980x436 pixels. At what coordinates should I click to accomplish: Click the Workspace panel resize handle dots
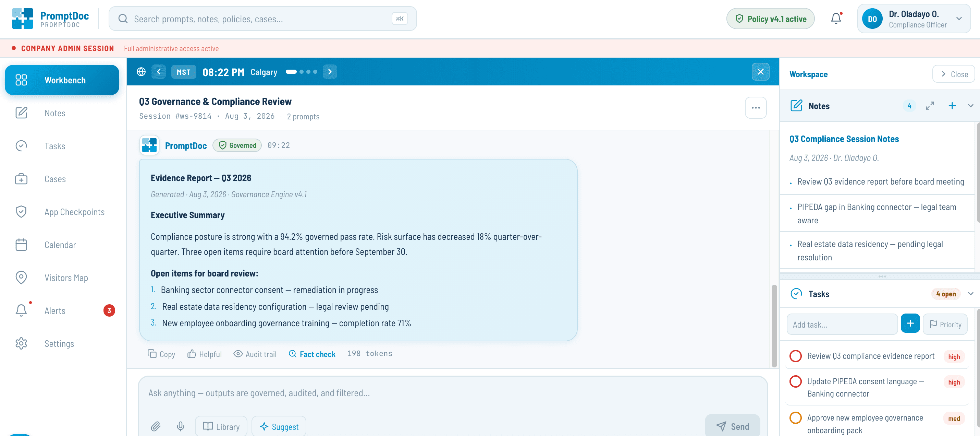[882, 276]
